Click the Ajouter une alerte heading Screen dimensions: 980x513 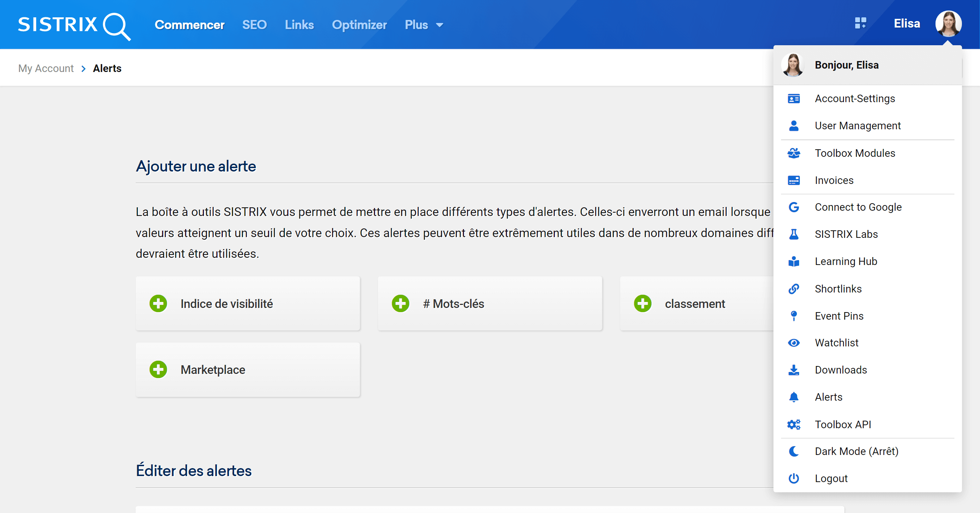pyautogui.click(x=196, y=166)
